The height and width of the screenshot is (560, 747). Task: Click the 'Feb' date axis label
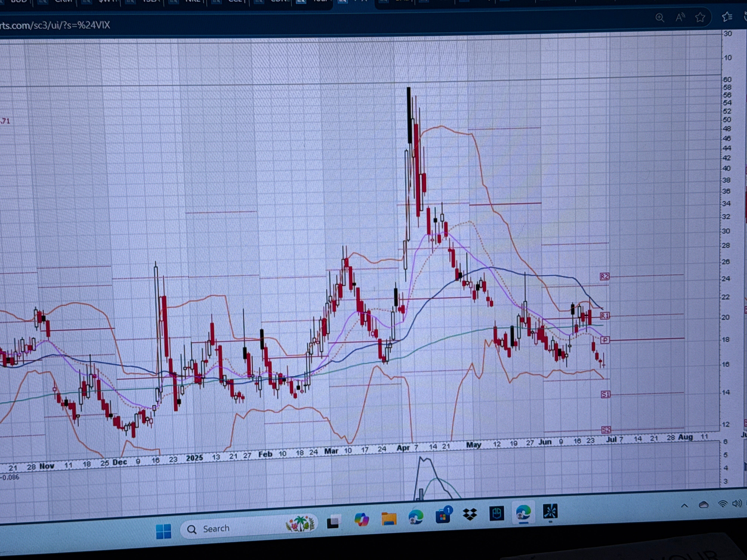click(x=265, y=454)
